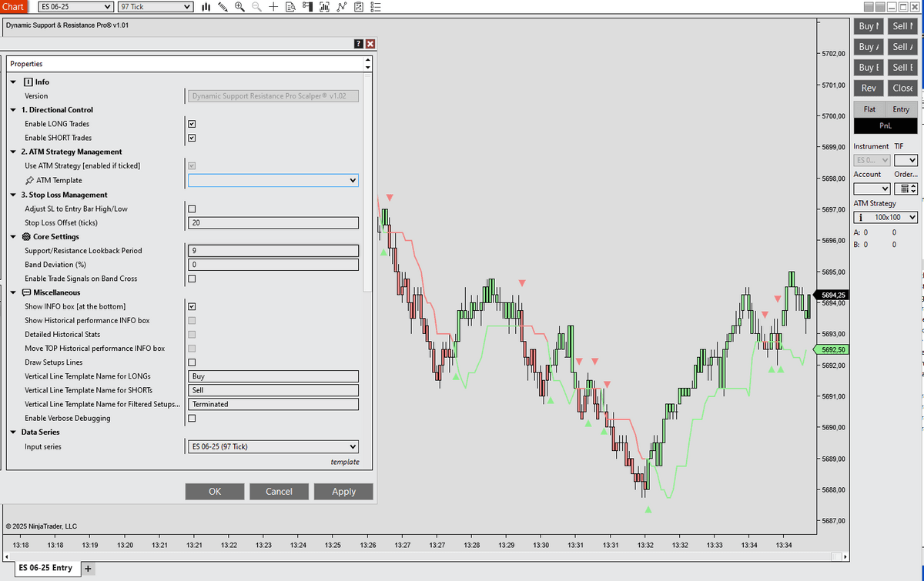Open the chart Properties list icon
The height and width of the screenshot is (581, 924).
[x=376, y=7]
